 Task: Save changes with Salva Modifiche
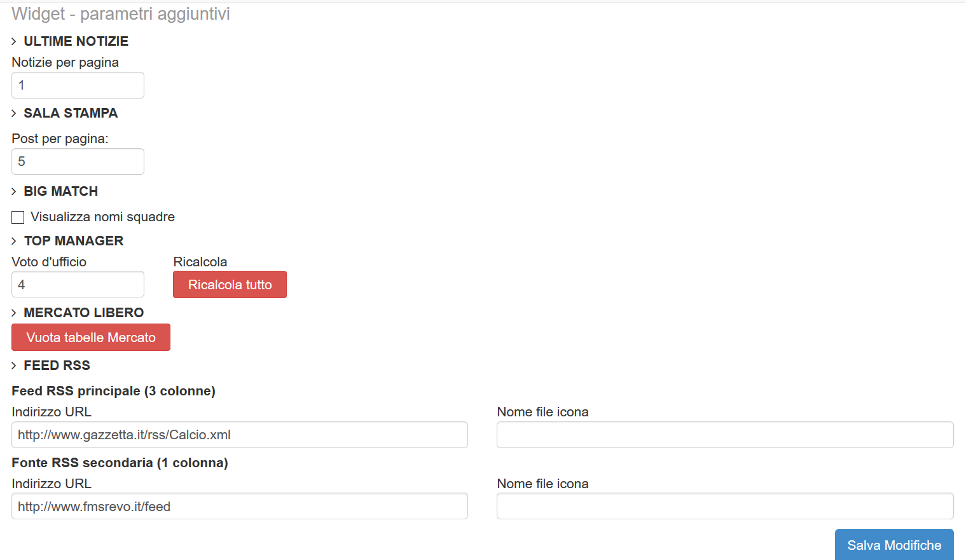894,545
